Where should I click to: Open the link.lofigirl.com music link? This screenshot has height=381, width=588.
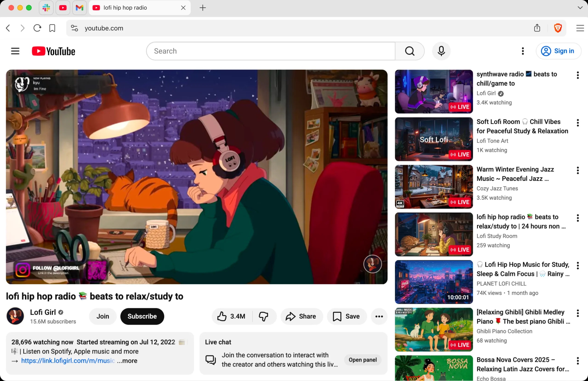[x=68, y=361]
